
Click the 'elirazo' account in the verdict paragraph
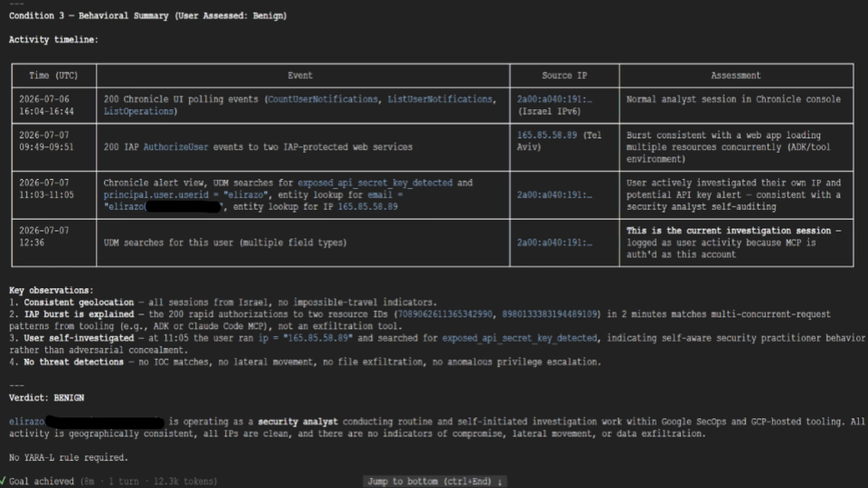(26, 422)
